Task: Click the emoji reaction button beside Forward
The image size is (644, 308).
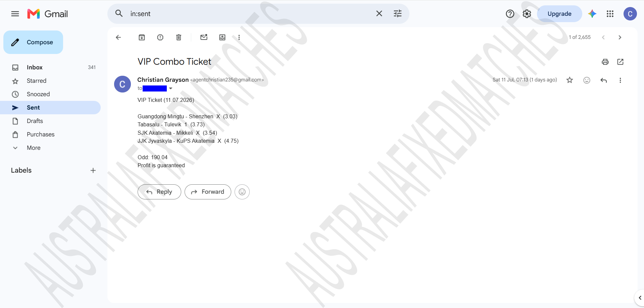Action: tap(242, 192)
